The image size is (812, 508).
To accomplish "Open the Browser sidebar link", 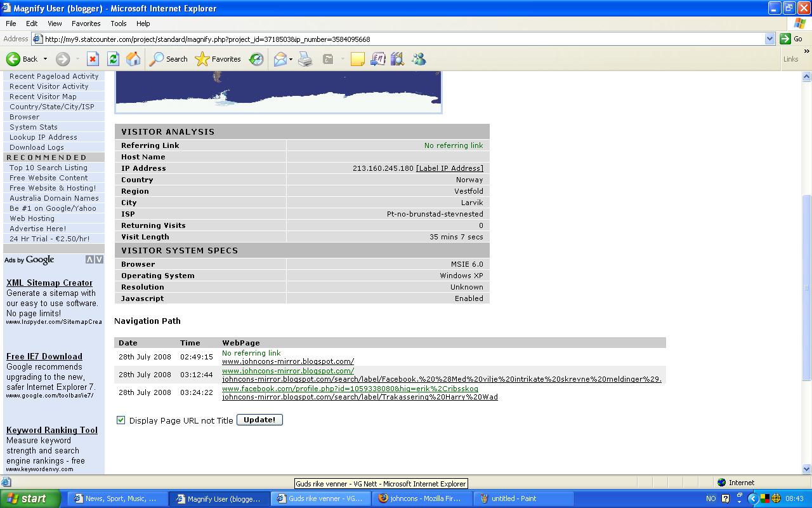I will (24, 117).
